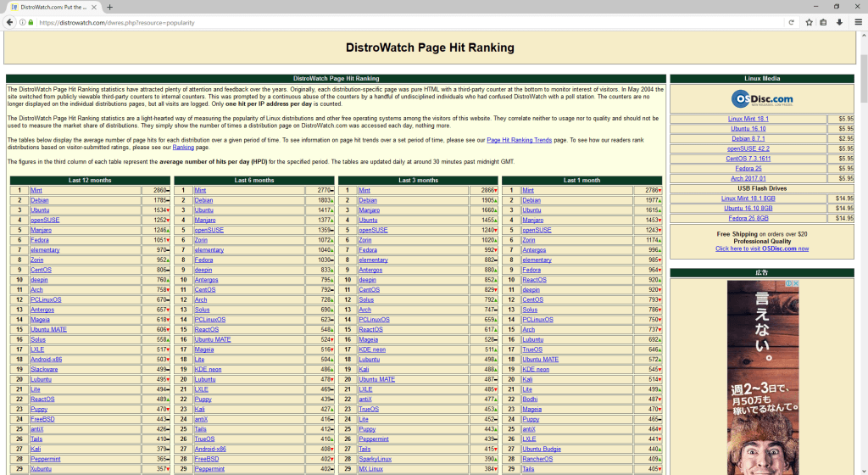Open the Linux Mint 18.1 8GB link

tap(748, 198)
